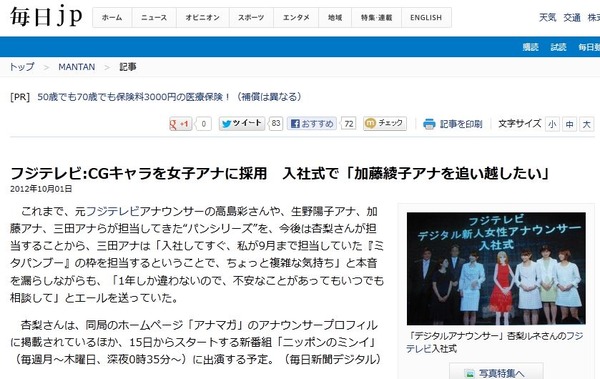600x379 pixels.
Task: Click the image icon on 写真特集へ
Action: 469,373
